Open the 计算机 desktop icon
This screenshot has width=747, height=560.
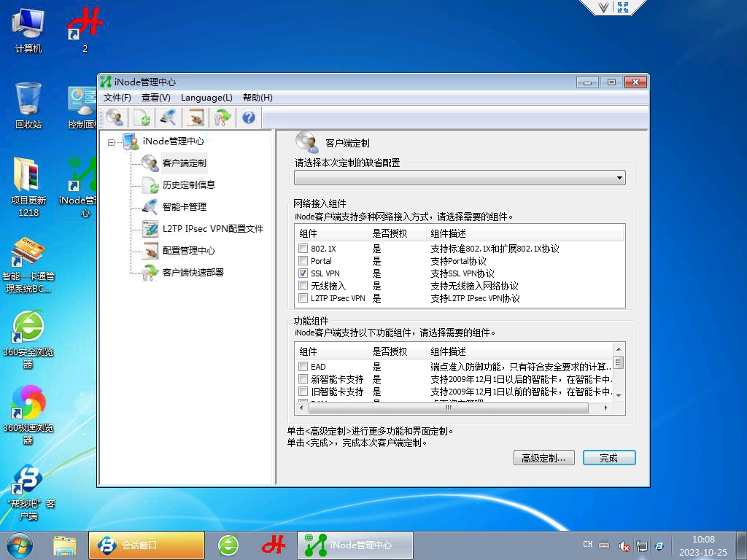[x=28, y=31]
